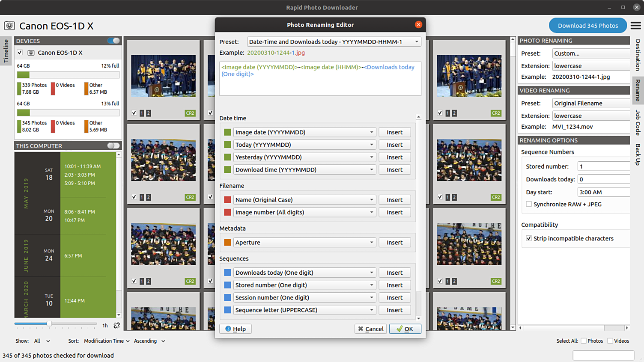Close the Photo Renaming Editor dialog

pyautogui.click(x=418, y=25)
